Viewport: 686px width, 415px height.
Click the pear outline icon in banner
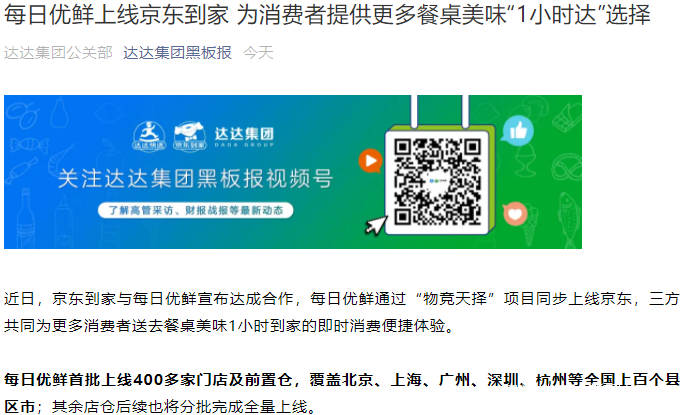point(59,114)
